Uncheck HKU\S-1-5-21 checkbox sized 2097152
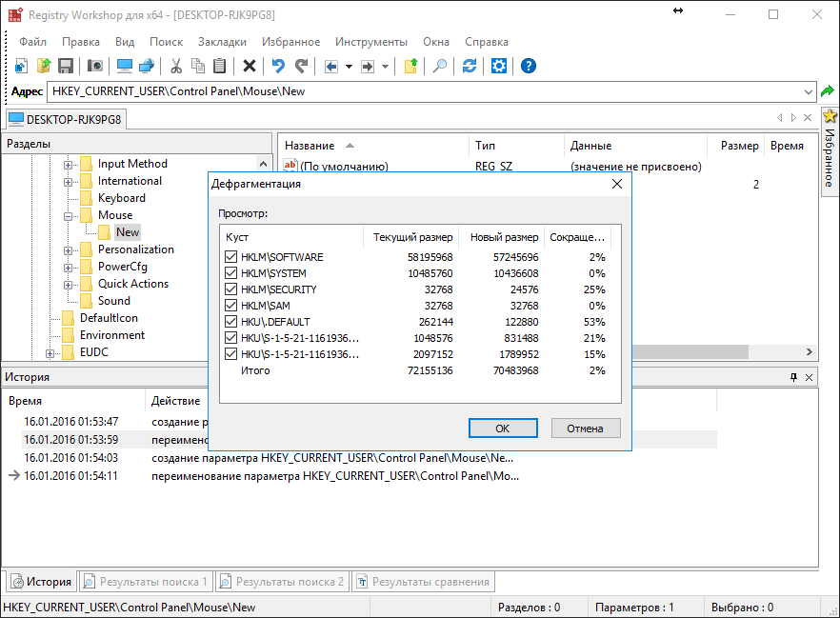 click(x=230, y=354)
